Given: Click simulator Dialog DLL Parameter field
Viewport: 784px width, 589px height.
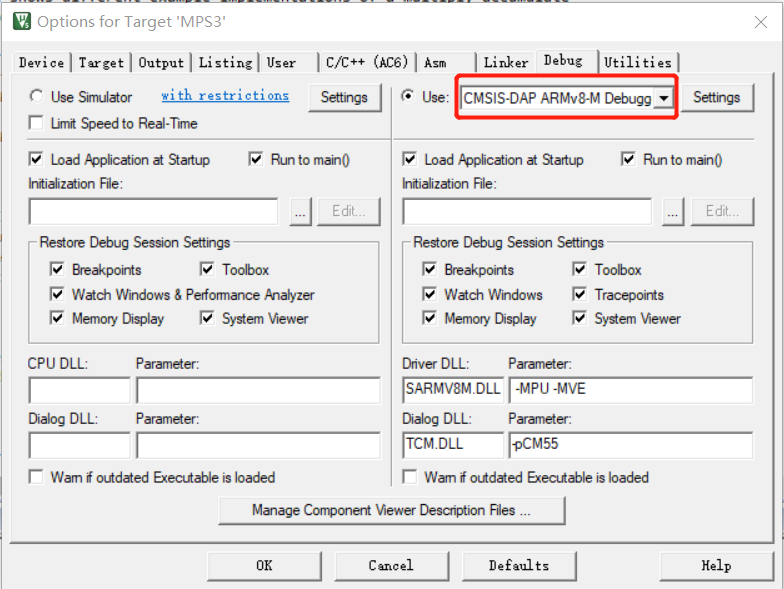Looking at the screenshot, I should tap(258, 445).
